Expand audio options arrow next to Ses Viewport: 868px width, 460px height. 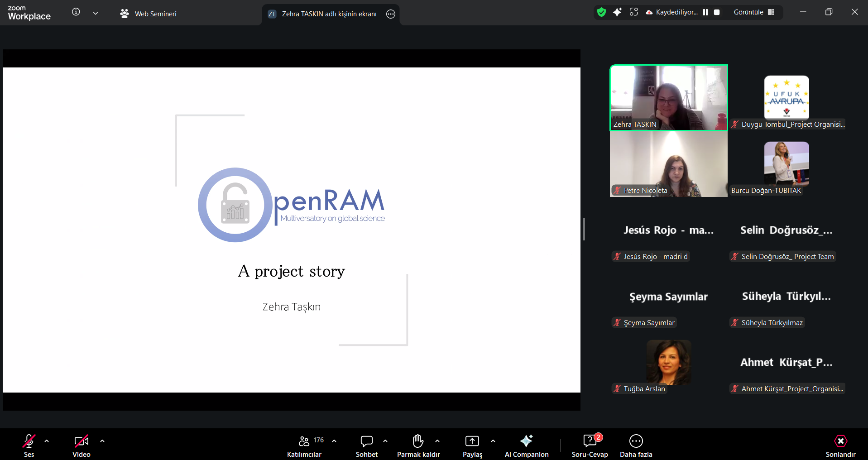[x=47, y=441]
